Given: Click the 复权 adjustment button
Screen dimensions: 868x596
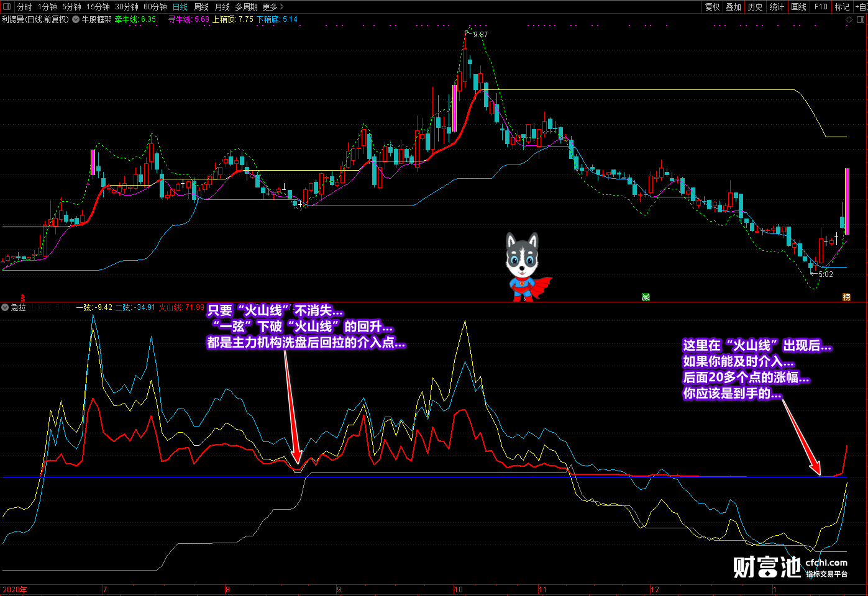Looking at the screenshot, I should [713, 7].
